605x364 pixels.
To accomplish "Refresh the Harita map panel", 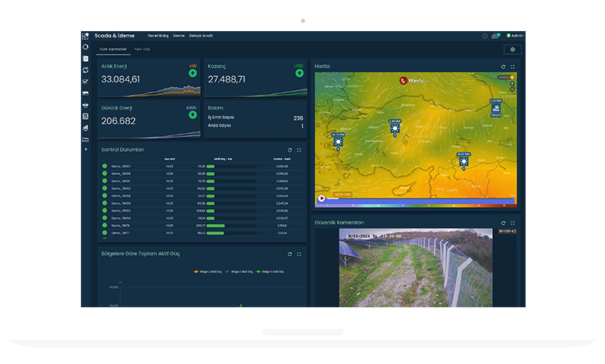I will 503,67.
